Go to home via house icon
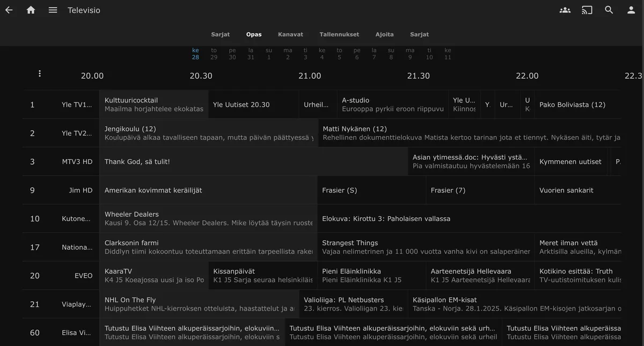 pyautogui.click(x=31, y=10)
